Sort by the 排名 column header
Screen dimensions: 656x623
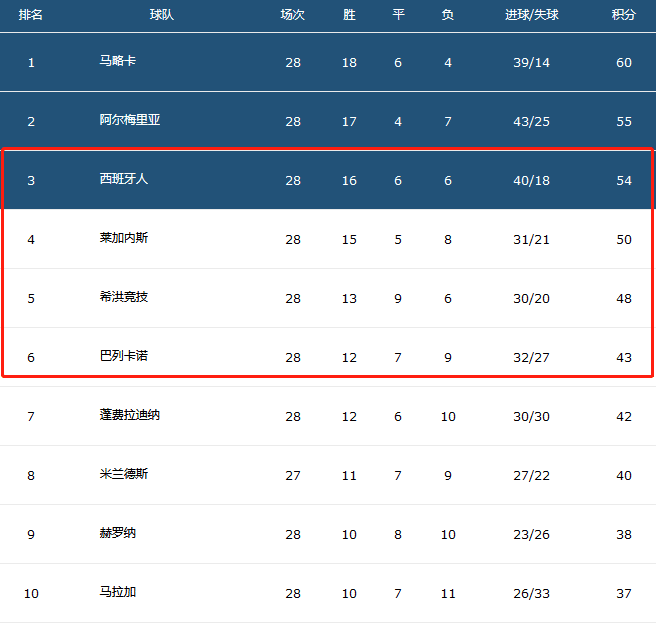click(31, 15)
